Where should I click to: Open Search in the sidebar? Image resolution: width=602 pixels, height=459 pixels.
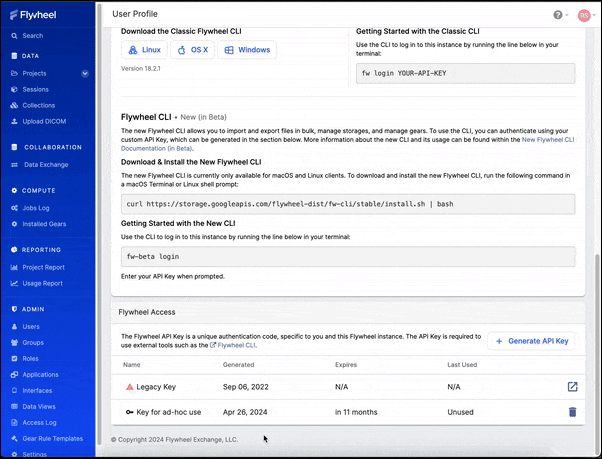pyautogui.click(x=33, y=36)
